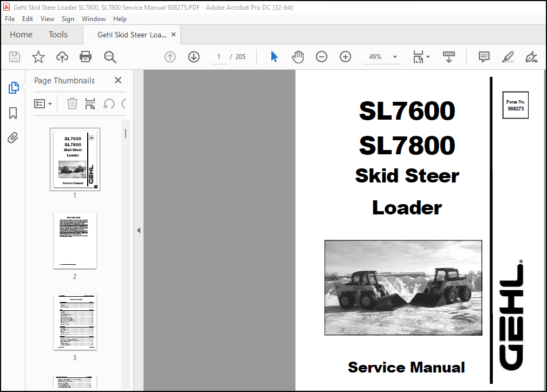Image resolution: width=547 pixels, height=392 pixels.
Task: Open the Edit menu
Action: 28,19
